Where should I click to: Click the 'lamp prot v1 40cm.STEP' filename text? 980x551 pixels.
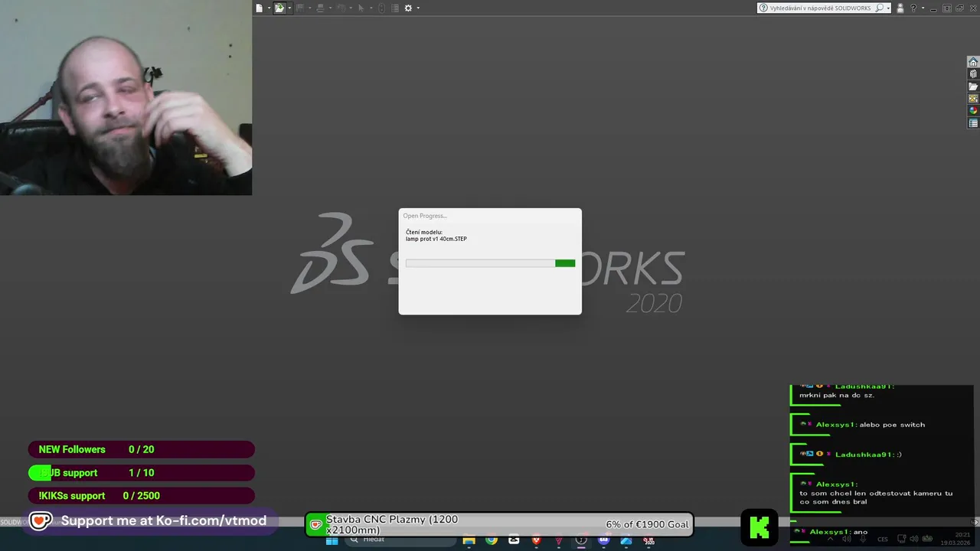click(x=436, y=239)
